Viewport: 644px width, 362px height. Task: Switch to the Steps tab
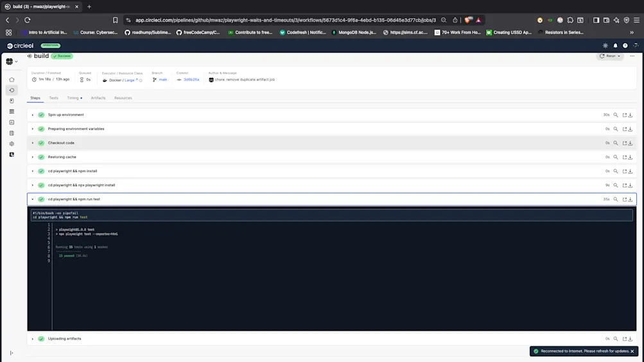click(x=35, y=98)
